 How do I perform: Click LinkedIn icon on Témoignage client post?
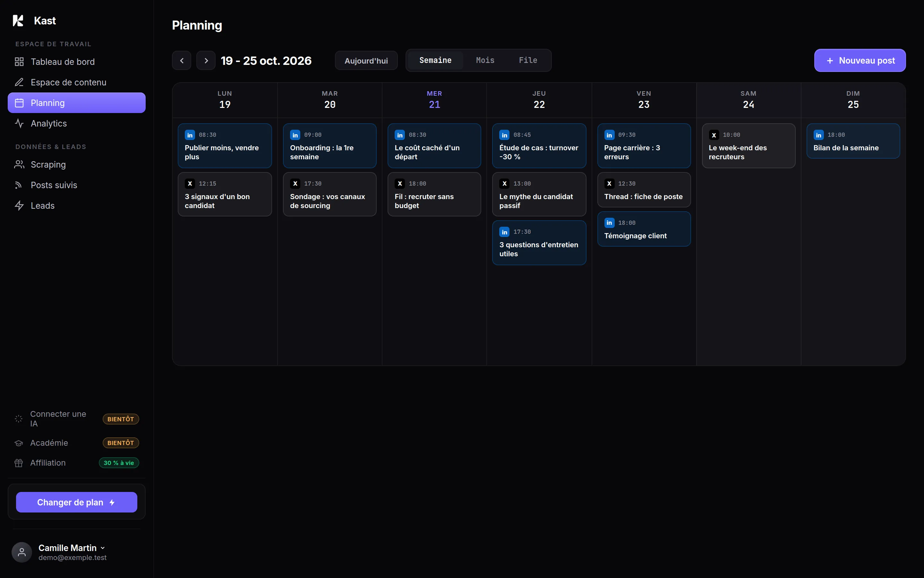(x=609, y=223)
